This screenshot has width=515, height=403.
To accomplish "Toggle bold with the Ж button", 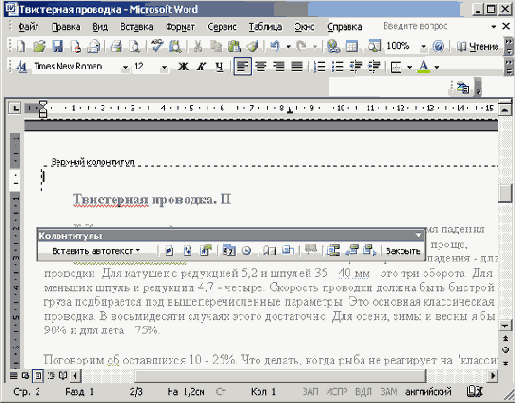I will point(183,67).
